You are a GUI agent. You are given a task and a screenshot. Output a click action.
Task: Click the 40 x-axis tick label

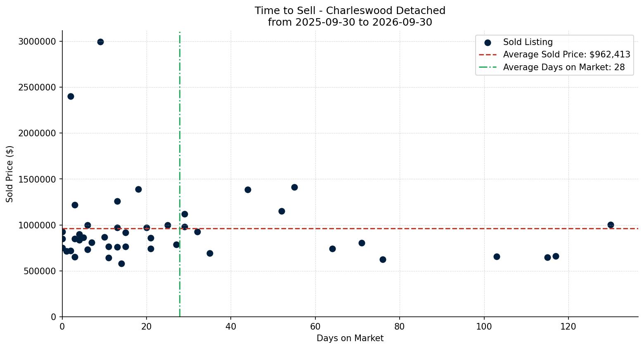[x=231, y=326]
